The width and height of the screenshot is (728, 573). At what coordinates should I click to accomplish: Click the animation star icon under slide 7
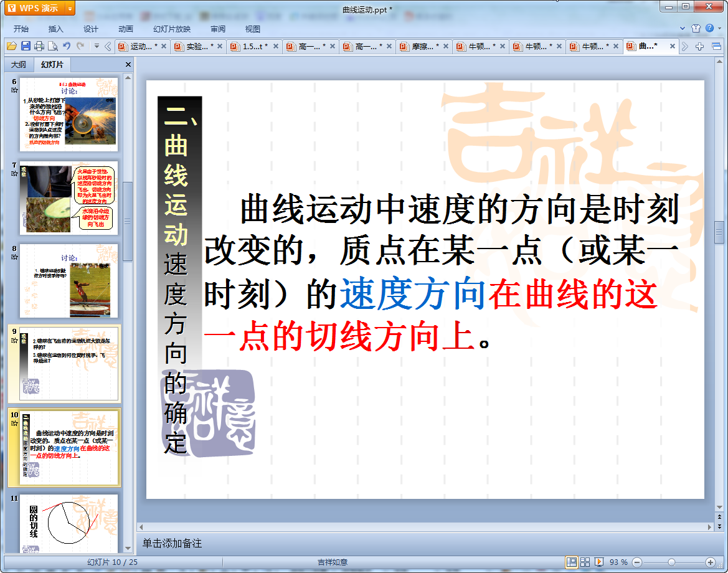pyautogui.click(x=14, y=174)
